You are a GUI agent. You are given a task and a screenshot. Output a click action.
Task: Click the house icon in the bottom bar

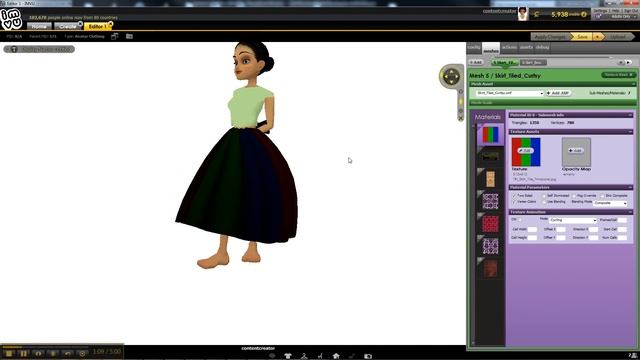(336, 356)
